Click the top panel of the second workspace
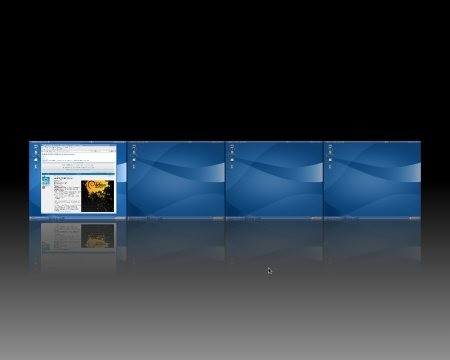The height and width of the screenshot is (360, 450). [x=176, y=142]
